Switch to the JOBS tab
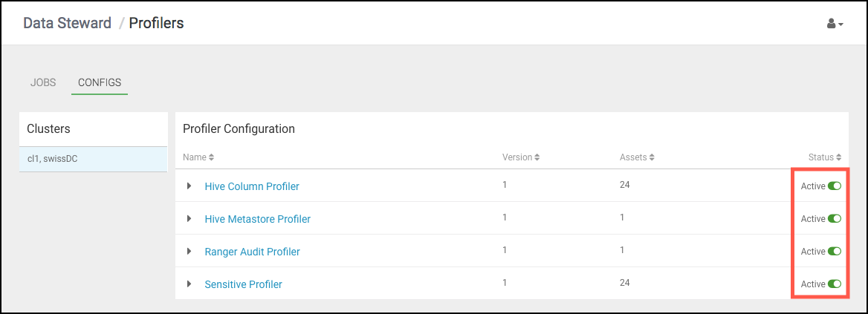This screenshot has height=314, width=868. click(x=42, y=83)
